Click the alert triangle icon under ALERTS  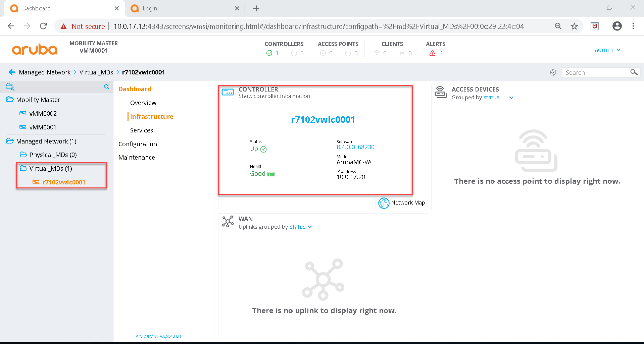point(432,53)
